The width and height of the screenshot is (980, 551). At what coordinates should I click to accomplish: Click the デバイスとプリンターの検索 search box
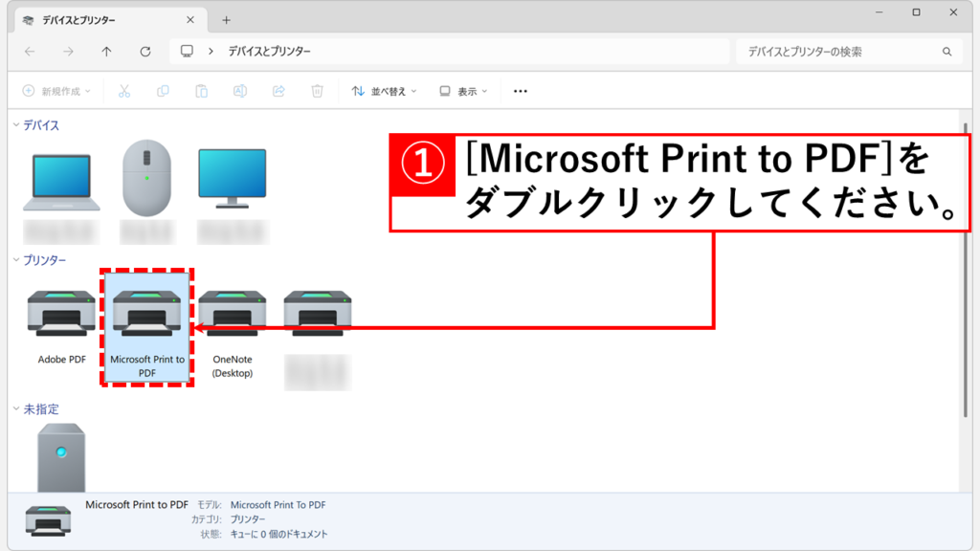click(850, 52)
